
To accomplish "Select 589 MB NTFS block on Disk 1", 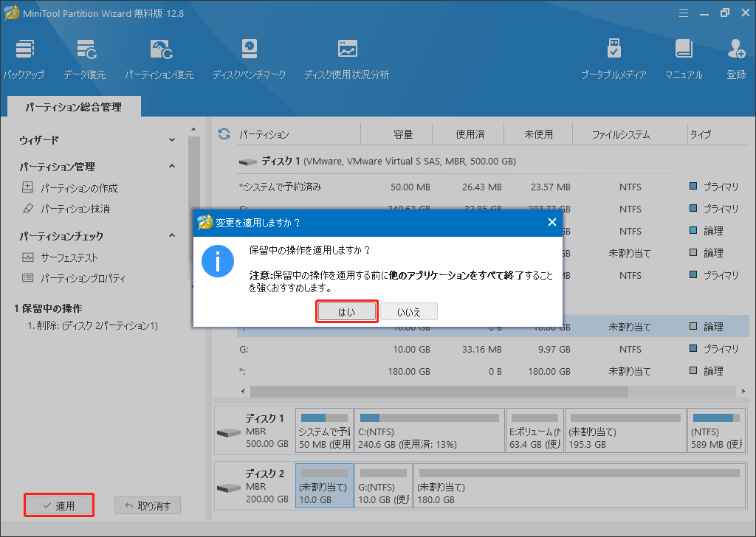I will click(716, 431).
